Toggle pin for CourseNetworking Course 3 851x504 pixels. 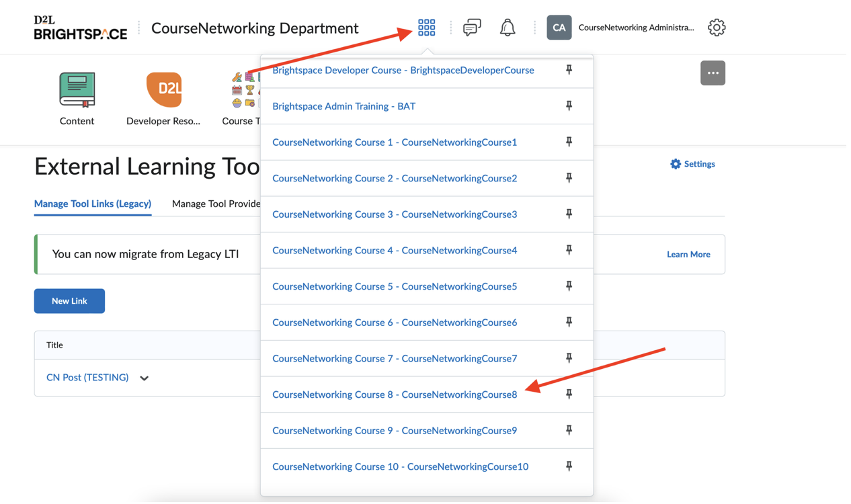tap(569, 214)
